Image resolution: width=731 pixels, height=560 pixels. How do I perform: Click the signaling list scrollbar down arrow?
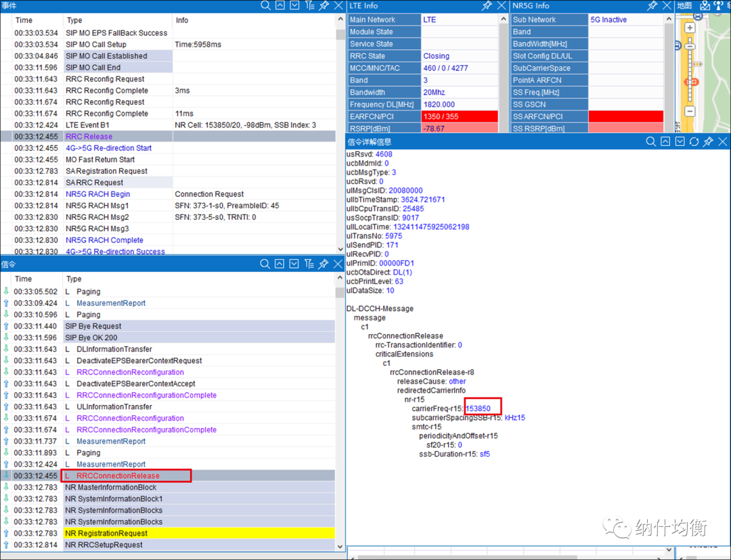point(340,546)
